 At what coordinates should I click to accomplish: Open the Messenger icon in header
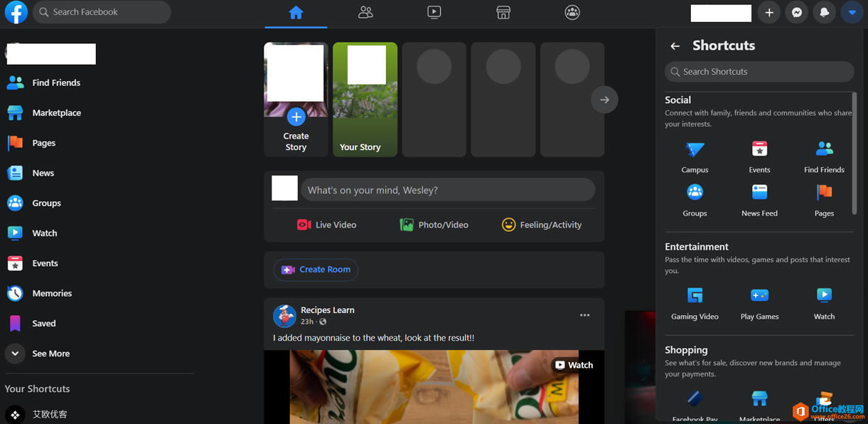click(x=797, y=13)
